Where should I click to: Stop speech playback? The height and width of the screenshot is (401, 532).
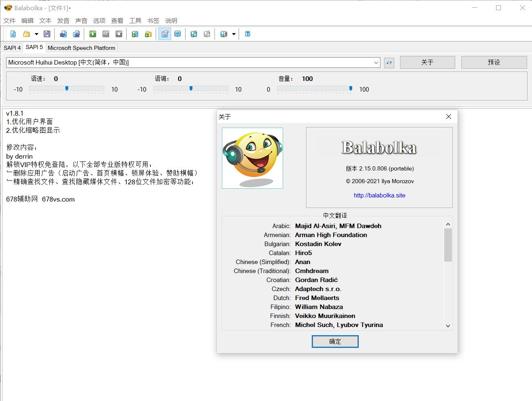pos(119,34)
